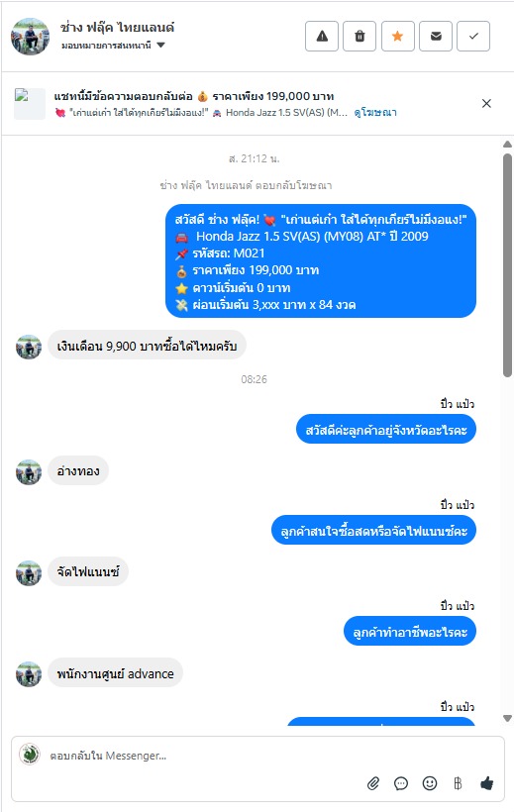Viewport: 514px width, 812px height.
Task: Click the scrollbar down arrow
Action: click(508, 718)
